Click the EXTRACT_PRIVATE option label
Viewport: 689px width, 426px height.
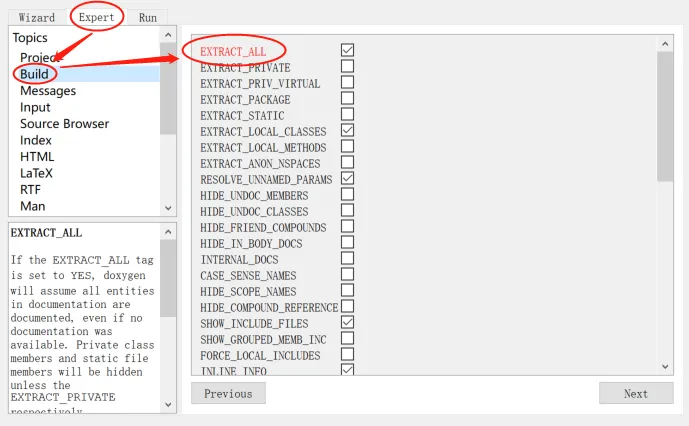coord(245,68)
